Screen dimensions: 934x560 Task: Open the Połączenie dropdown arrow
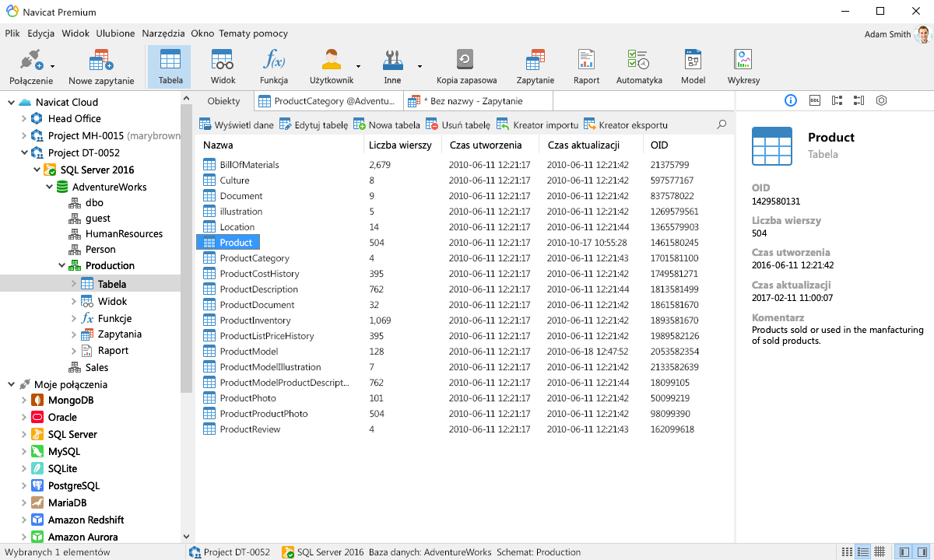(52, 67)
